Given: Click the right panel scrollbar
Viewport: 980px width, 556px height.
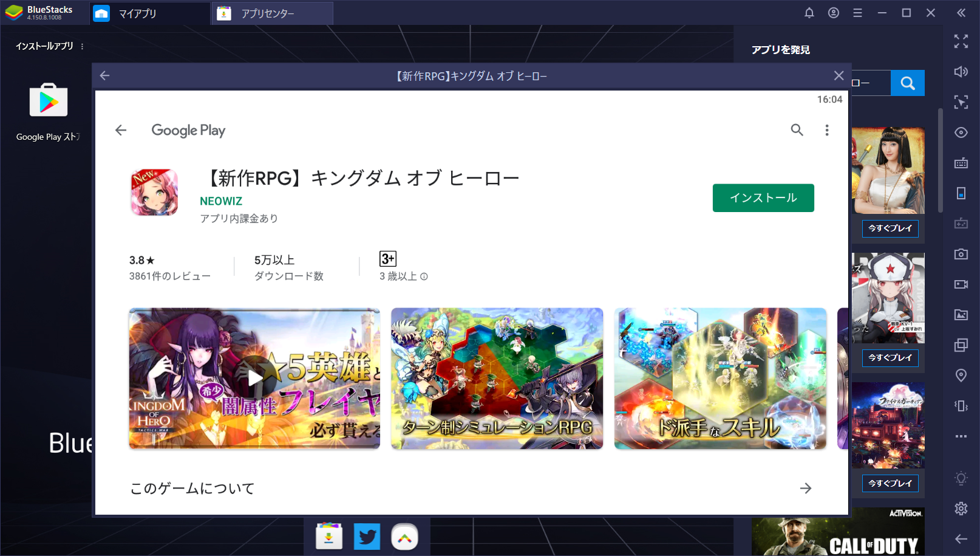Looking at the screenshot, I should pos(940,160).
